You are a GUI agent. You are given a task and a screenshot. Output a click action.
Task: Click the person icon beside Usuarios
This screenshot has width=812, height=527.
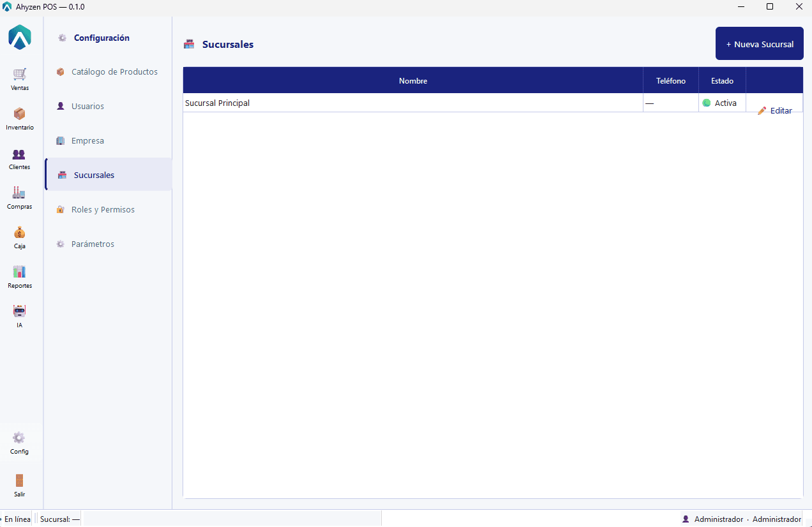[61, 107]
